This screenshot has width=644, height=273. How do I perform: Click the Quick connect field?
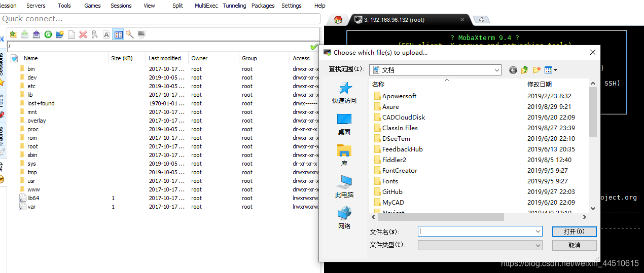point(160,19)
